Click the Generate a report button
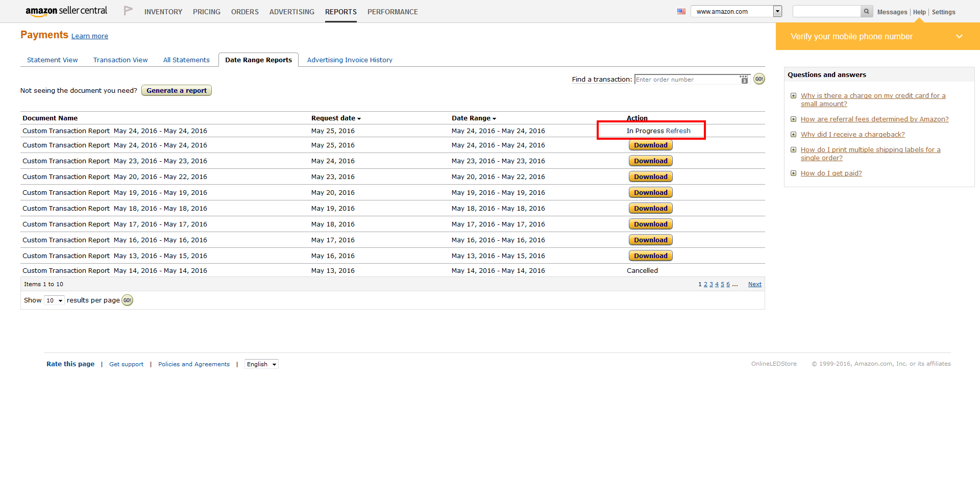This screenshot has height=482, width=980. point(177,91)
